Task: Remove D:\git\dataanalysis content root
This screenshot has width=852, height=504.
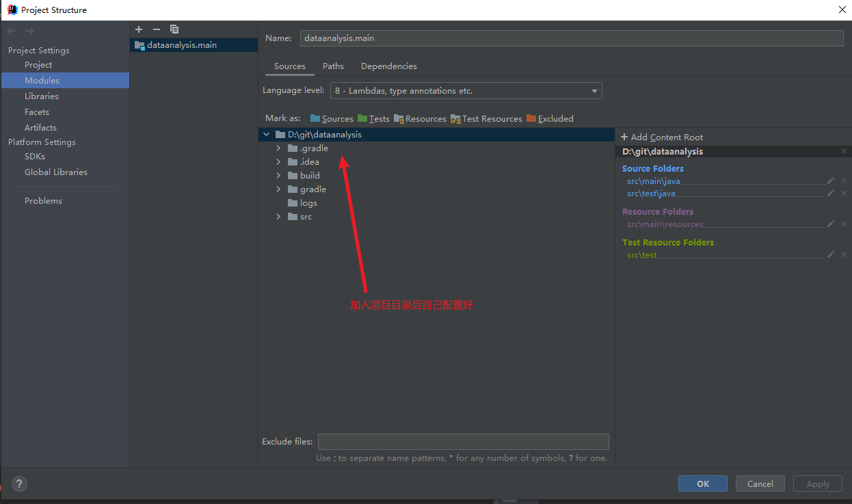Action: tap(844, 151)
